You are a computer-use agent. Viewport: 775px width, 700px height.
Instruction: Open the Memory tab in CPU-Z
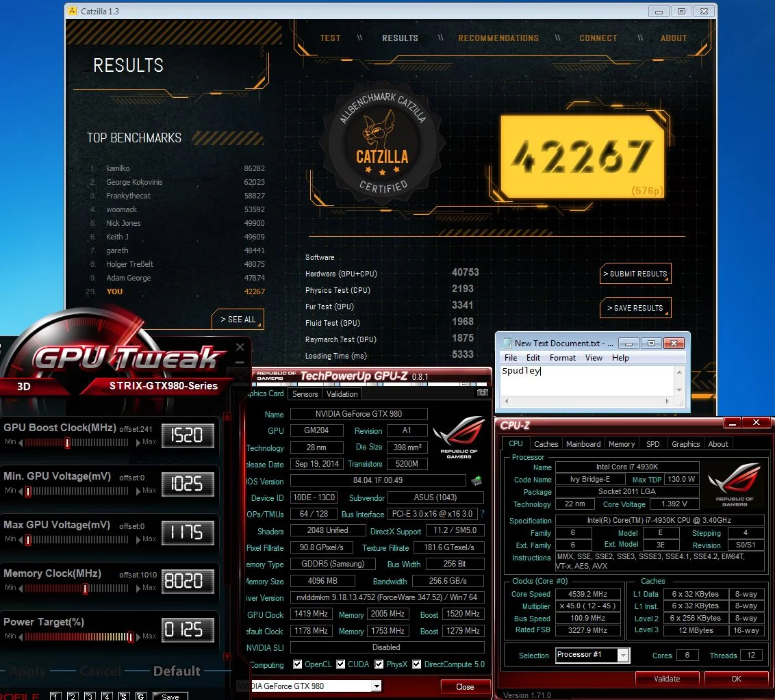tap(621, 443)
